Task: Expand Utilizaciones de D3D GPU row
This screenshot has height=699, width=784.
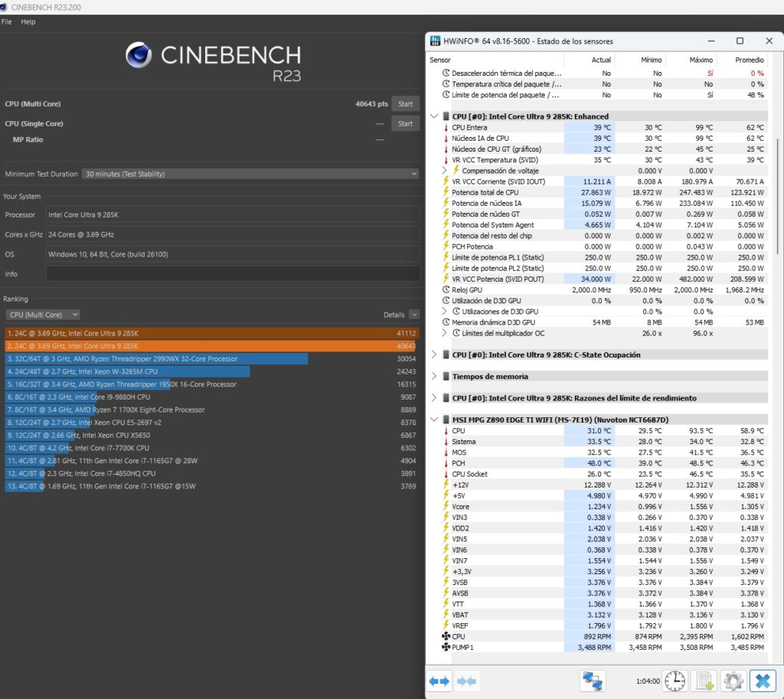Action: pos(444,311)
